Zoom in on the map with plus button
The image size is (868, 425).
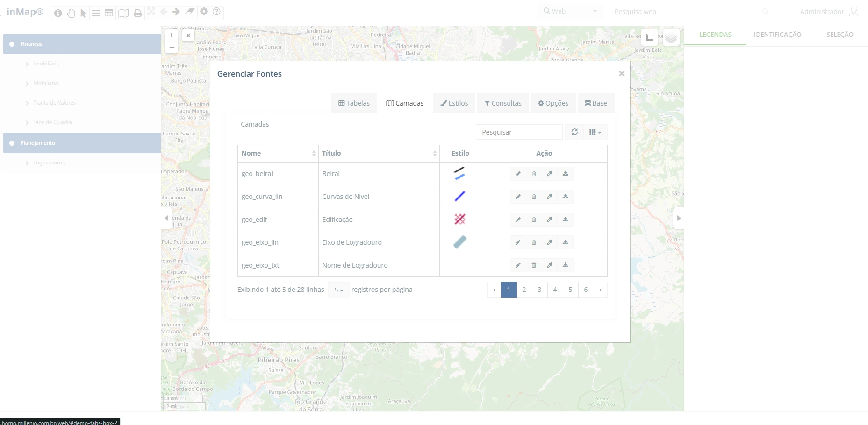pos(172,35)
